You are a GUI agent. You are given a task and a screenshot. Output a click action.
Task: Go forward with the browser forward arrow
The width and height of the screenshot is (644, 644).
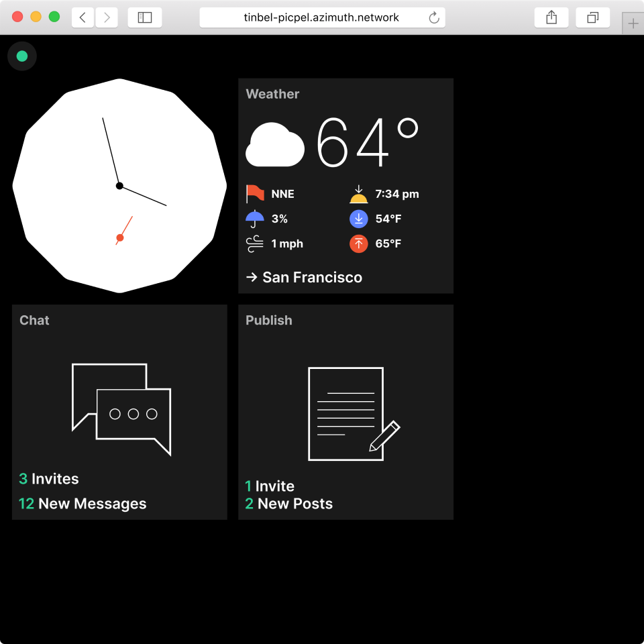coord(107,17)
